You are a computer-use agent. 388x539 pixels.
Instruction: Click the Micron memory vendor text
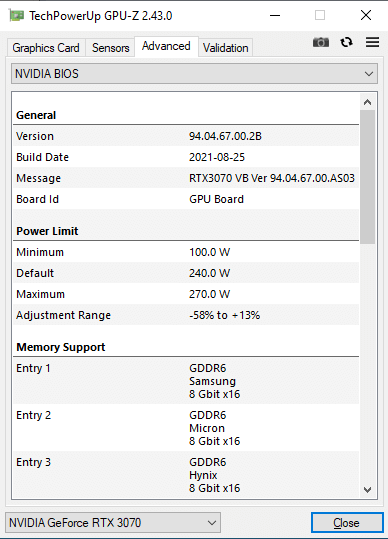[x=207, y=428]
